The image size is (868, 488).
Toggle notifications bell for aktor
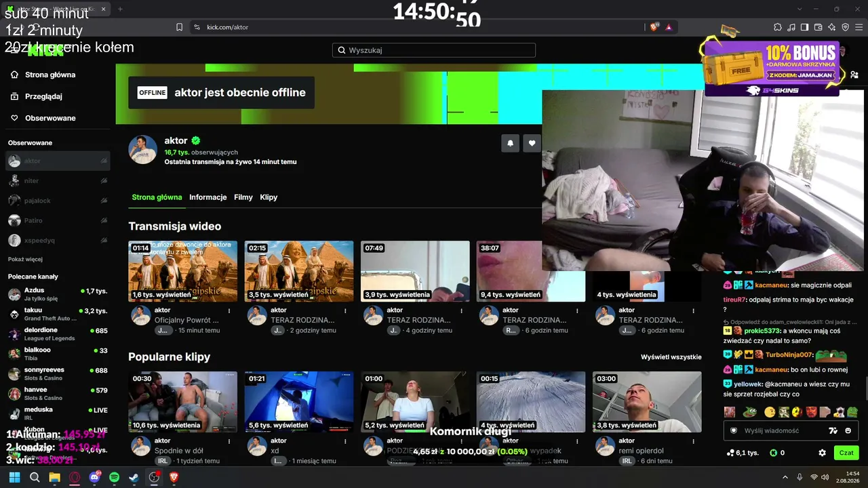click(x=510, y=143)
